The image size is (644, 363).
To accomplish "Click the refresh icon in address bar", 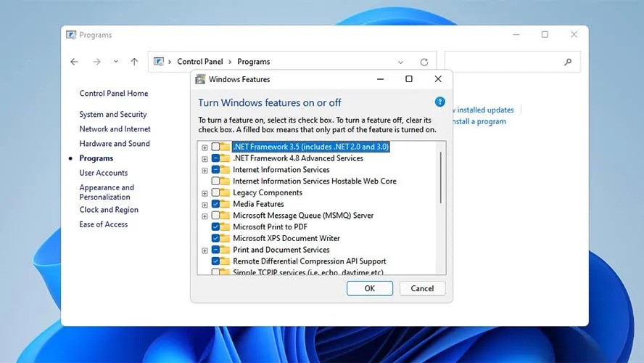I will 424,62.
